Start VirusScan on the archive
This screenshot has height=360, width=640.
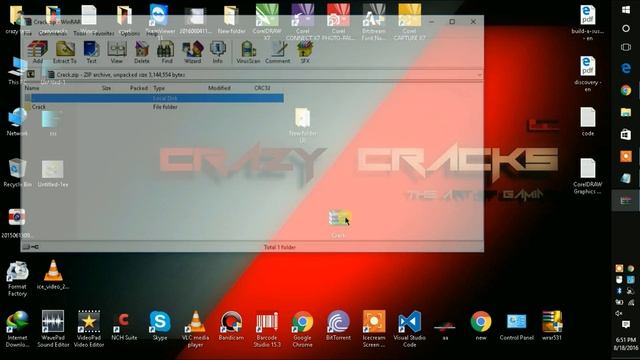click(x=248, y=52)
